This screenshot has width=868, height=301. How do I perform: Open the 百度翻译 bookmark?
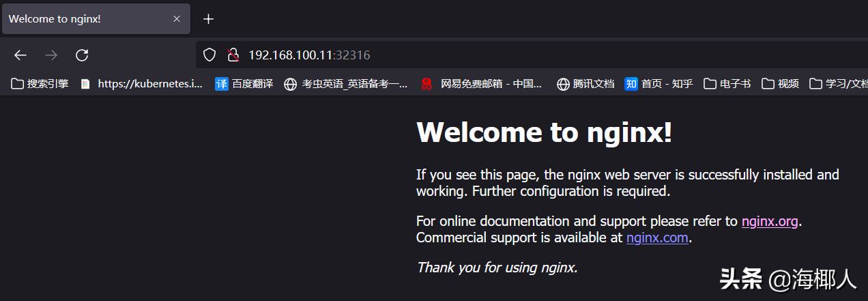coord(244,84)
